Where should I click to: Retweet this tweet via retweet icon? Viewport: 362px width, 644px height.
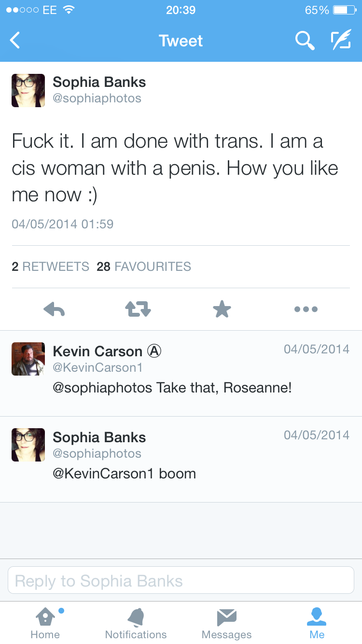[x=139, y=309]
